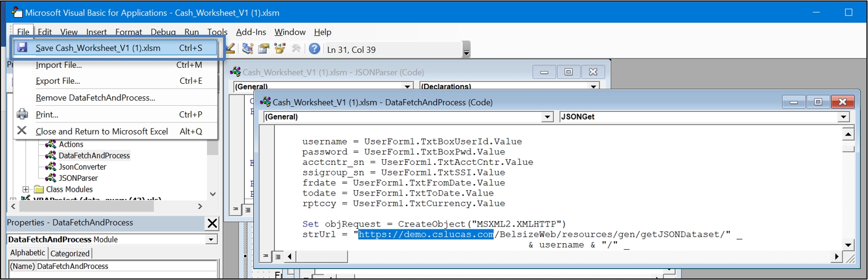Click the JSONParser module icon in tree
The height and width of the screenshot is (280, 868).
[x=51, y=178]
